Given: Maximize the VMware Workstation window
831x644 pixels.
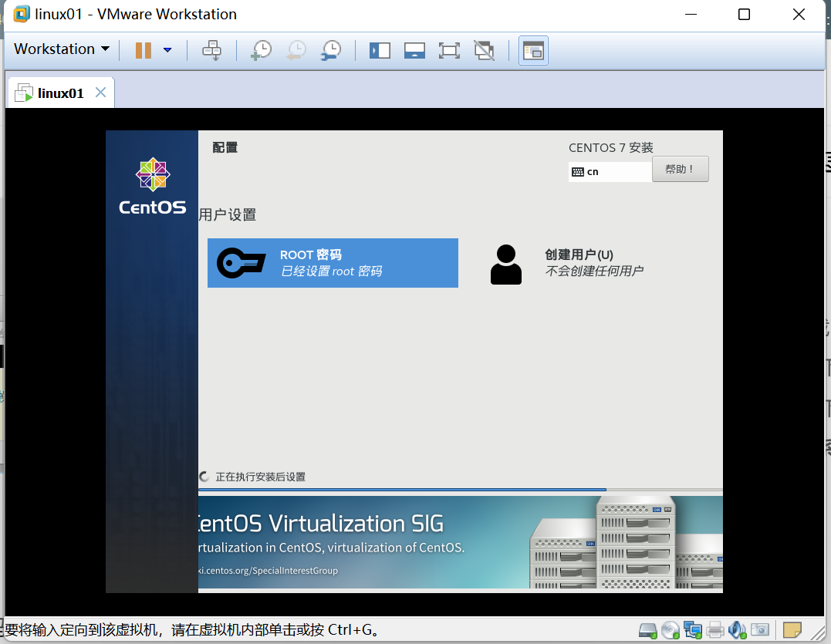Looking at the screenshot, I should click(744, 15).
